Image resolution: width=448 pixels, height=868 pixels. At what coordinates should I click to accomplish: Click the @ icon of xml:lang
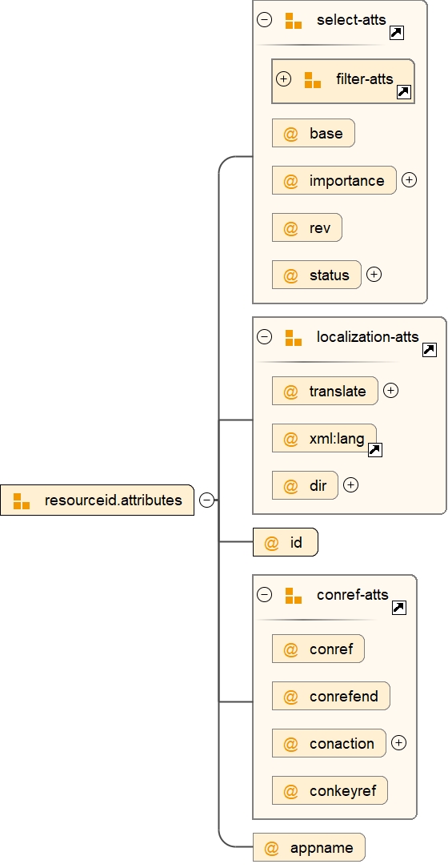click(290, 439)
